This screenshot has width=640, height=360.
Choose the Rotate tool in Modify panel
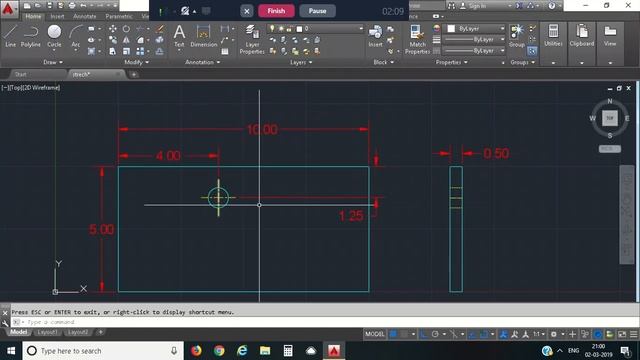[x=126, y=29]
